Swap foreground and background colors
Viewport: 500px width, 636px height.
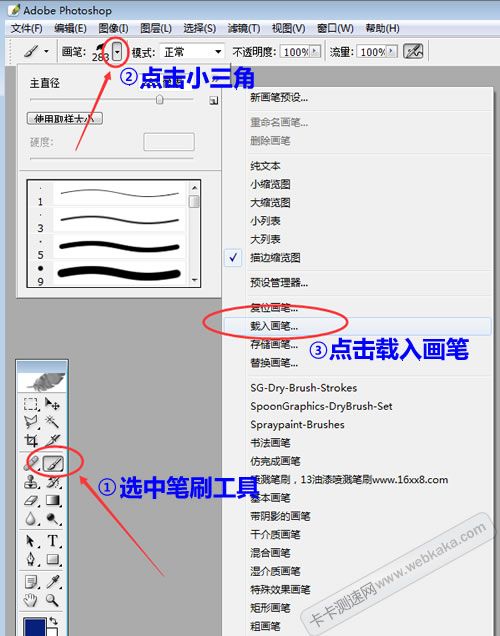tap(53, 621)
